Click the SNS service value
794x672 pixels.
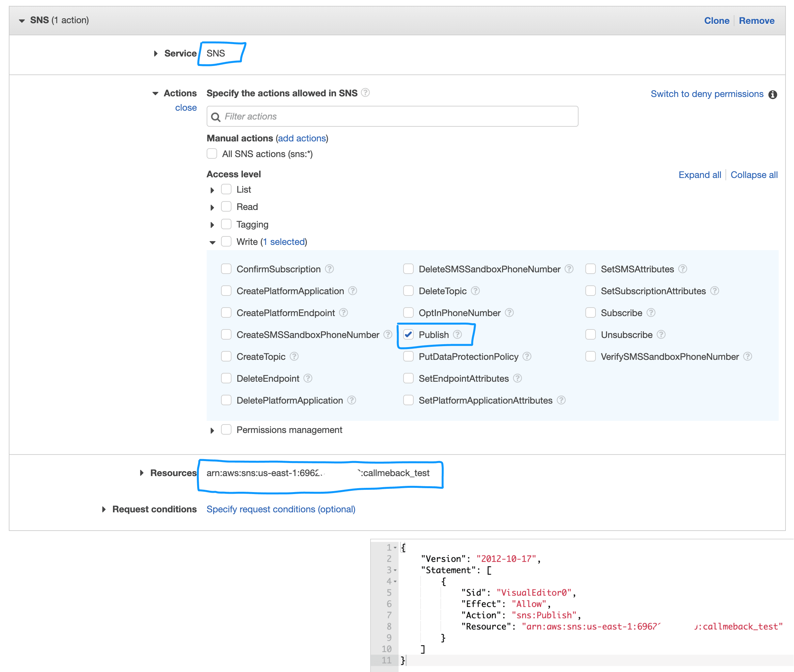click(215, 53)
